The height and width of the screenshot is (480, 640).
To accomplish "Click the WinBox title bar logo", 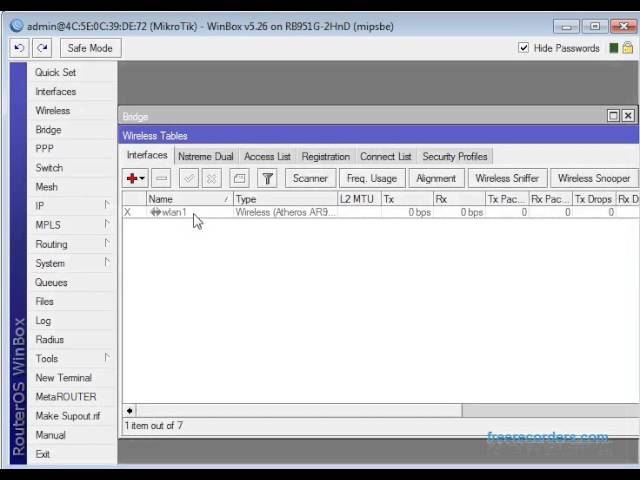I will coord(16,26).
